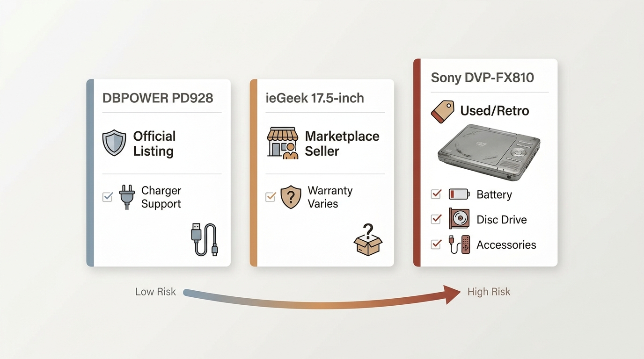The width and height of the screenshot is (644, 359).
Task: Click the Sony portable DVD player image
Action: pos(489,153)
